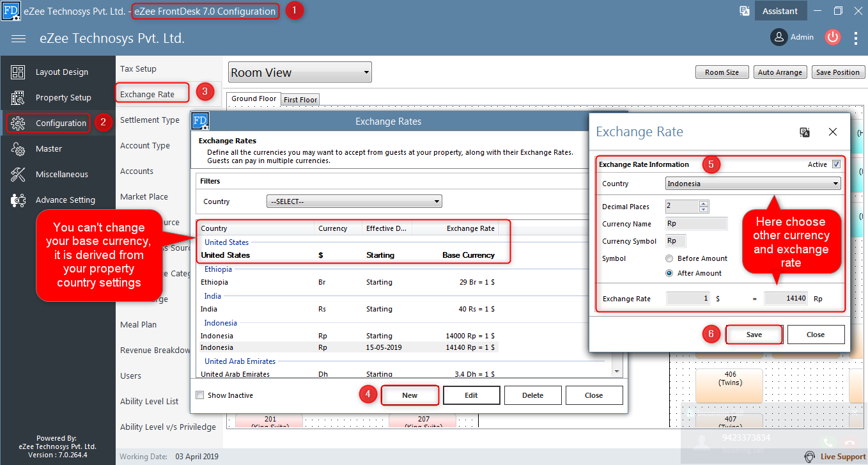
Task: Click the Delete button
Action: coord(532,395)
